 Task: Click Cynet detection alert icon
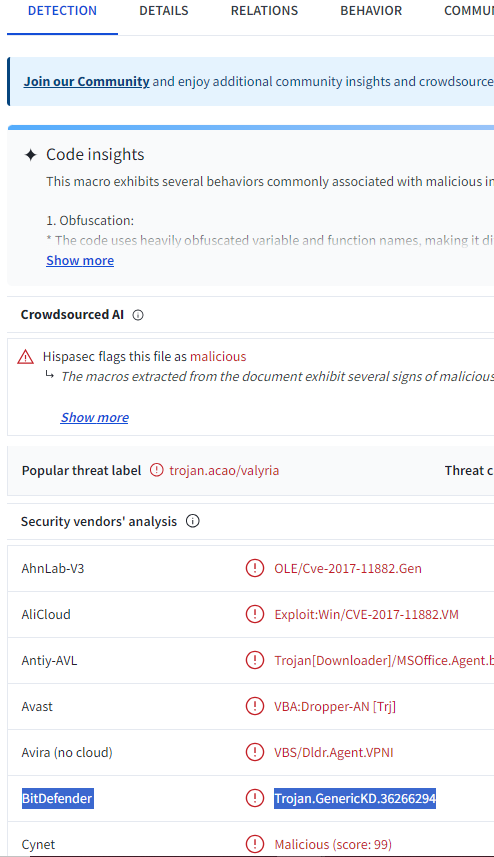(255, 844)
